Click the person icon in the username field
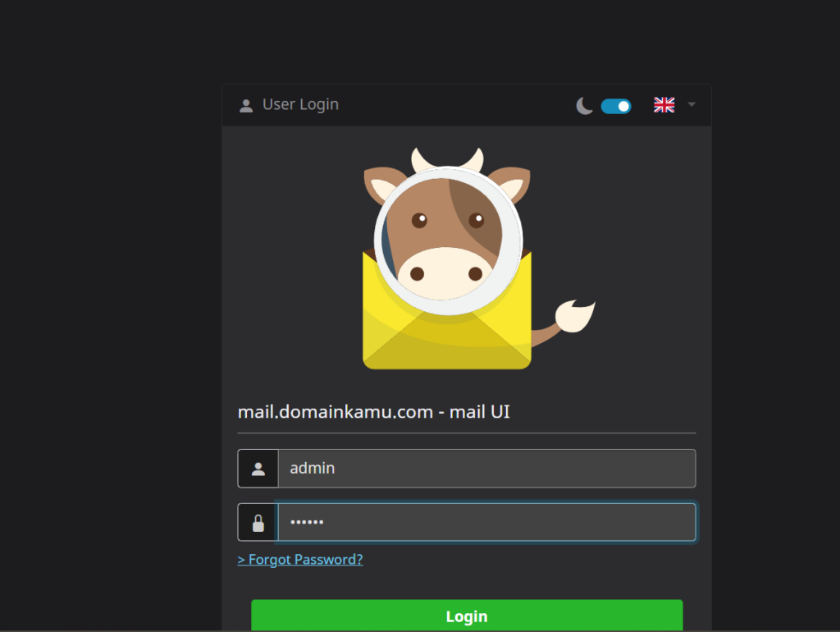This screenshot has width=840, height=632. [258, 468]
